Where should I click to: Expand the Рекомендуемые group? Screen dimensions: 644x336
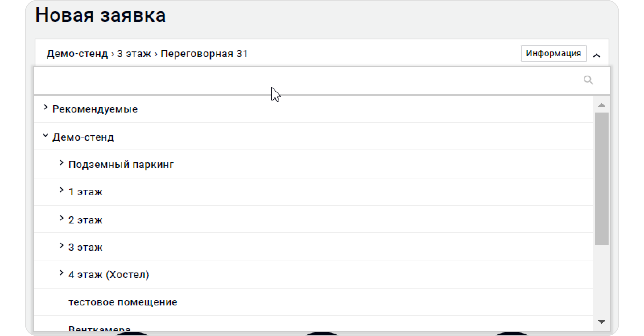(x=45, y=108)
